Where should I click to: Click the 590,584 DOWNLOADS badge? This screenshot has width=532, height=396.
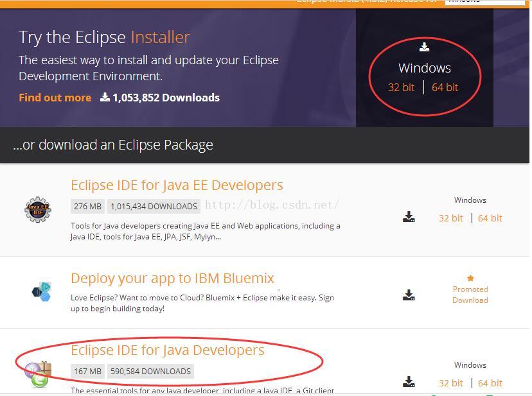[150, 371]
